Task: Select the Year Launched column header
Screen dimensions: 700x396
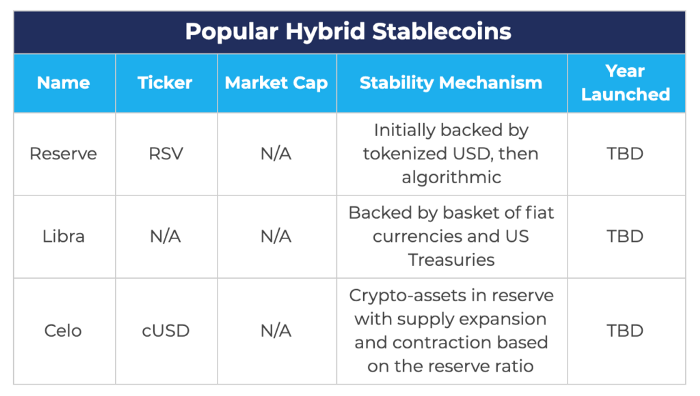Action: coord(625,83)
